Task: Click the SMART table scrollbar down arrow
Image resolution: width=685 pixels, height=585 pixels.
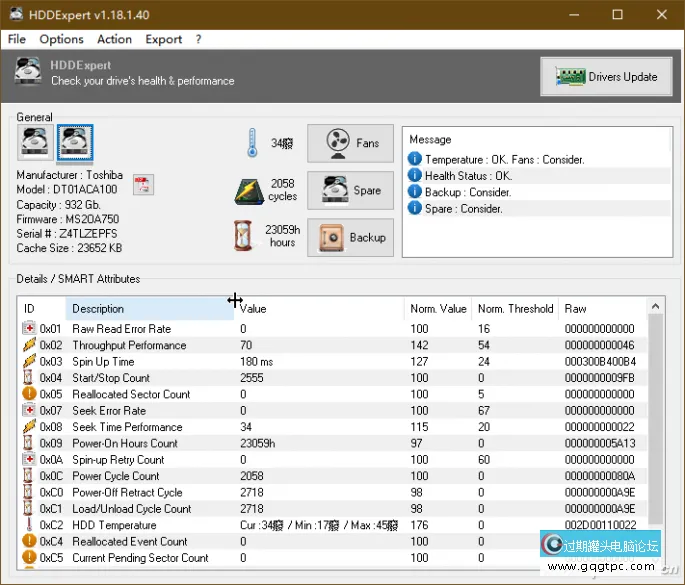Action: coord(657,561)
